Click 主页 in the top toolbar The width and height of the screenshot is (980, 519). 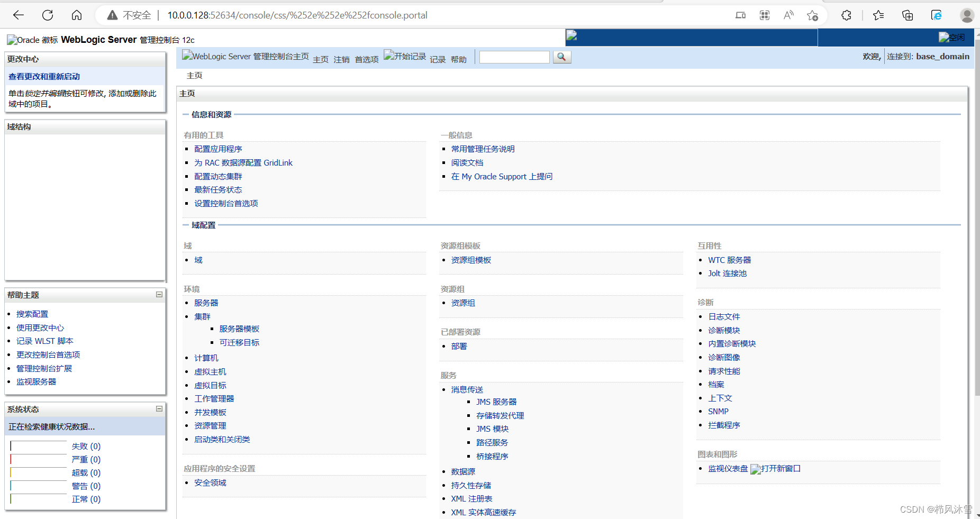coord(321,59)
